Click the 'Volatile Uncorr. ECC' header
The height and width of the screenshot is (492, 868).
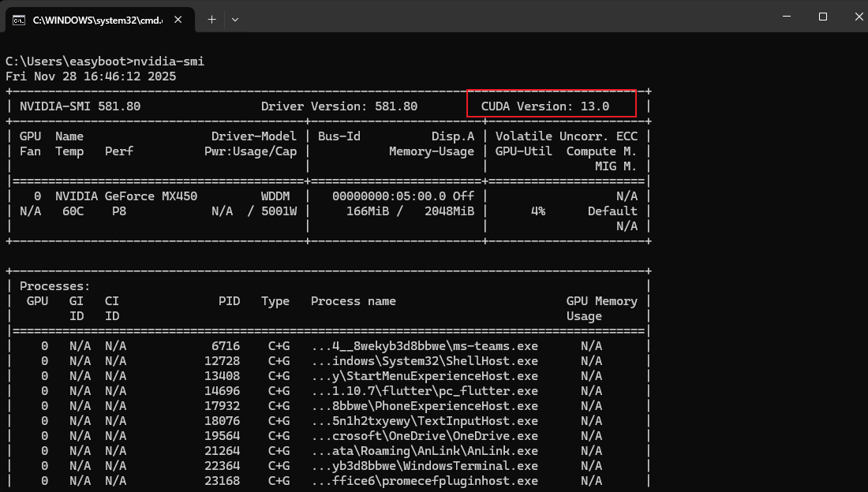point(567,136)
